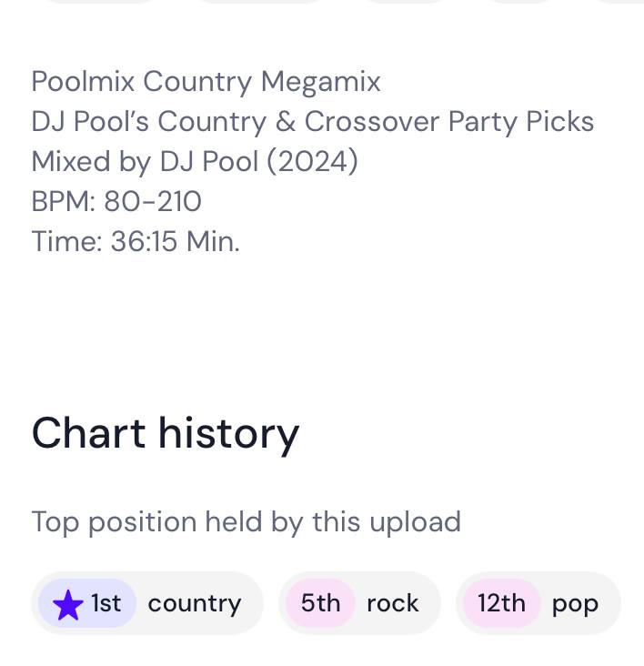The image size is (644, 666).
Task: Select the Time: 36:15 Min. line
Action: pos(135,241)
